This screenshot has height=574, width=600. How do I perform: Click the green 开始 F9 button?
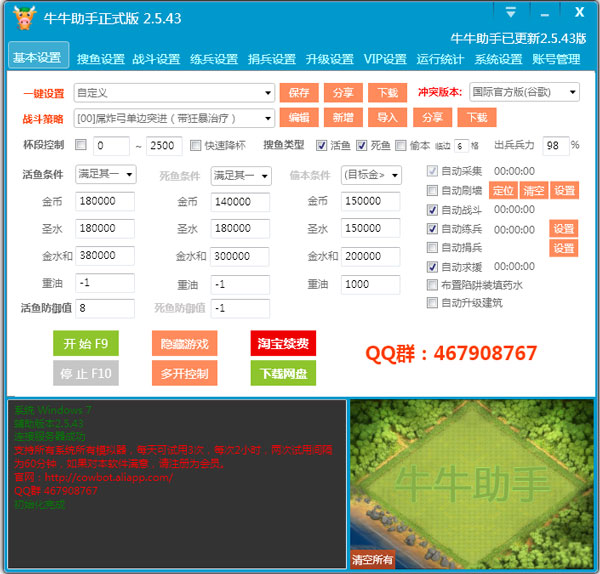[x=85, y=344]
